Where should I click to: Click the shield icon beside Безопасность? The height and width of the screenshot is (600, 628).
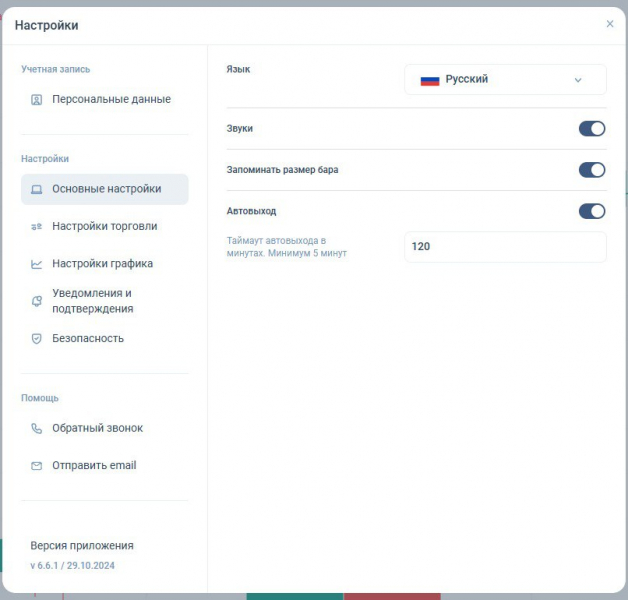[x=36, y=339]
